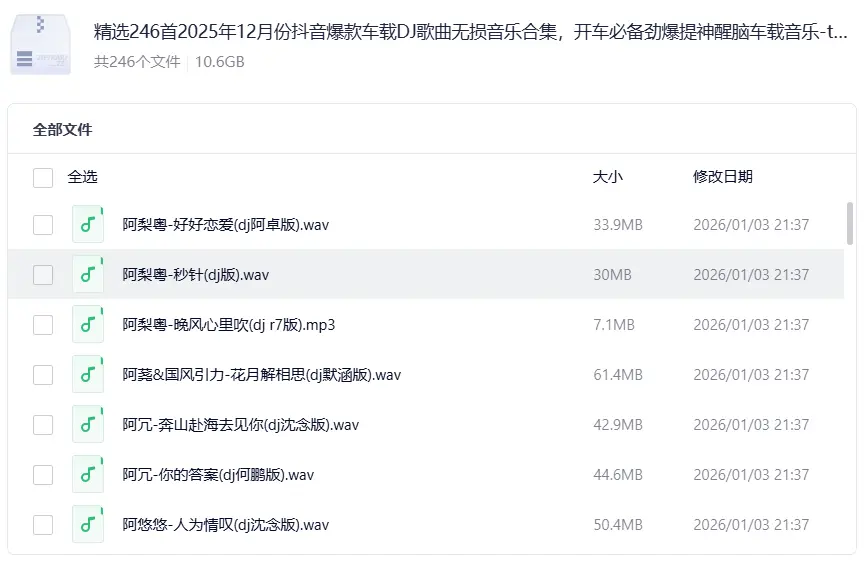The width and height of the screenshot is (867, 565).
Task: Check the box for 阿蕘&国风引力-花月解相思(dj默涵版).wav
Action: pyautogui.click(x=43, y=375)
